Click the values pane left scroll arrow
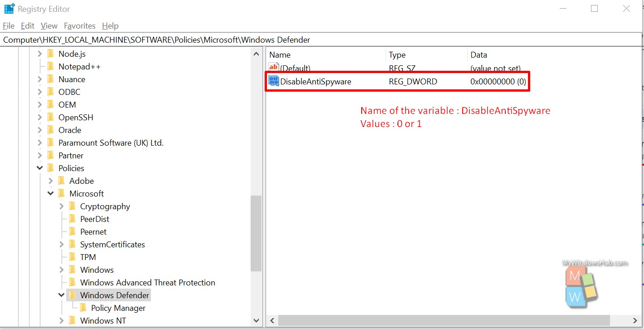 (272, 320)
